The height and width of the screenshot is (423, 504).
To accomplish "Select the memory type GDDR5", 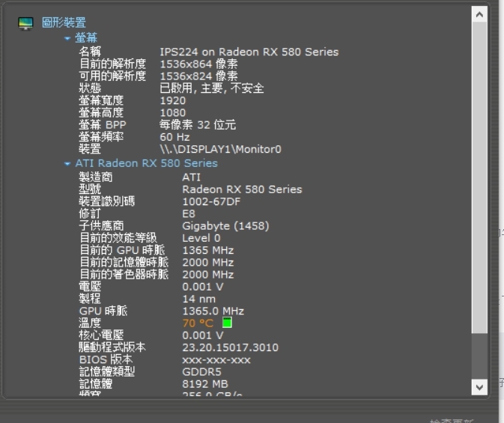I will [x=202, y=372].
